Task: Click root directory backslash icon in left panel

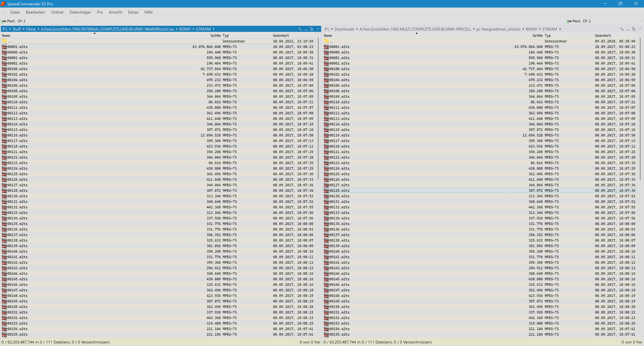Action: 300,29
